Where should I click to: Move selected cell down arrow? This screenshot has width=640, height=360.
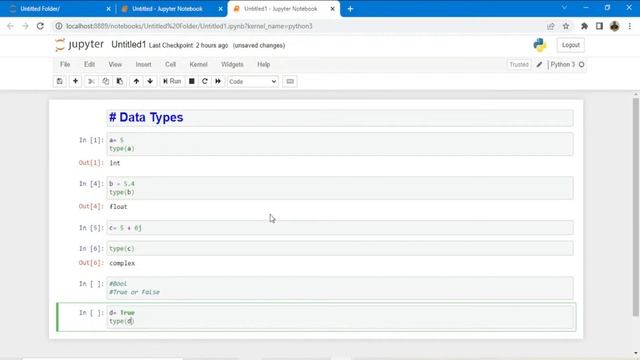coord(150,81)
